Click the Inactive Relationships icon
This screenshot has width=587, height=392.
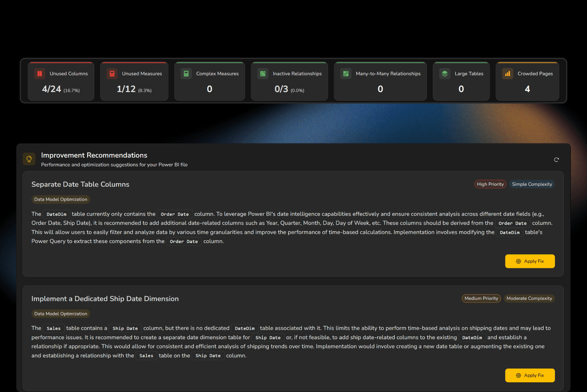pos(263,74)
